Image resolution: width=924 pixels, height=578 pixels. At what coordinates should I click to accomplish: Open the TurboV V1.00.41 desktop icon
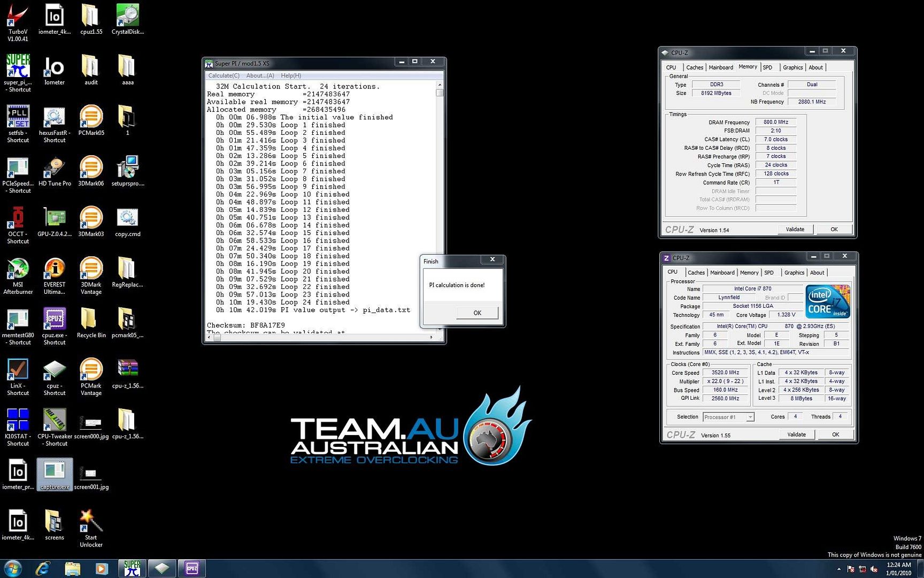(x=18, y=22)
